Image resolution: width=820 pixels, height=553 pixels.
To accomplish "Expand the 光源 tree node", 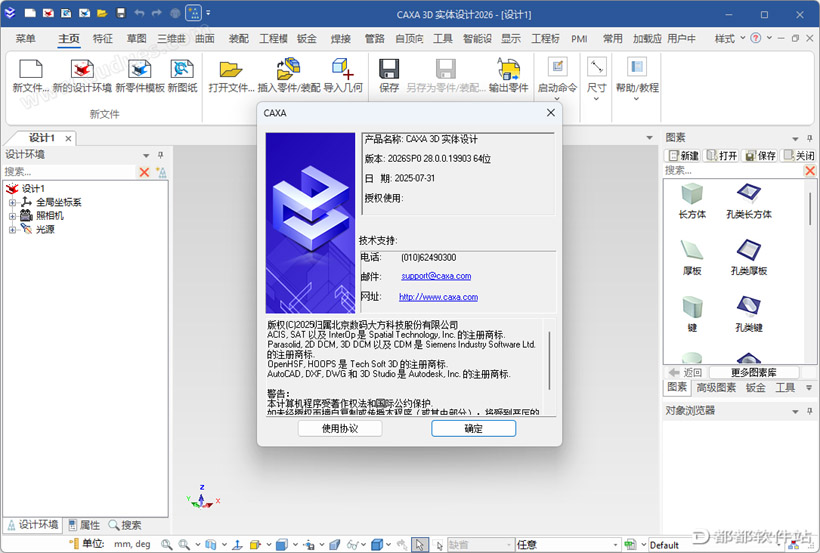I will (12, 230).
